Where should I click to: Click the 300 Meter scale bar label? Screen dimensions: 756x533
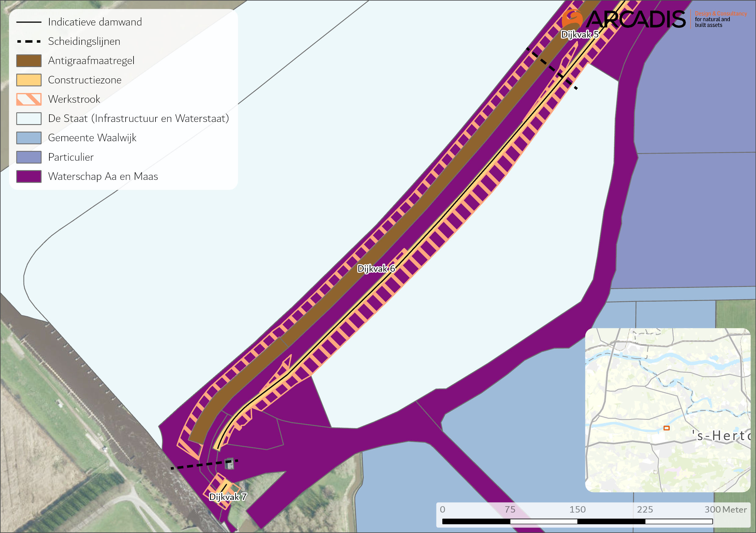point(726,510)
